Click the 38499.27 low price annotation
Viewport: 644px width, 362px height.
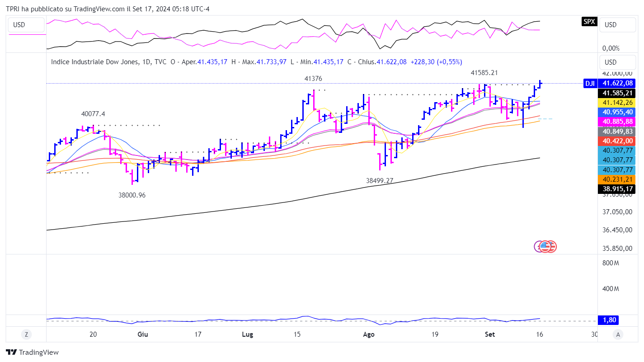click(380, 180)
